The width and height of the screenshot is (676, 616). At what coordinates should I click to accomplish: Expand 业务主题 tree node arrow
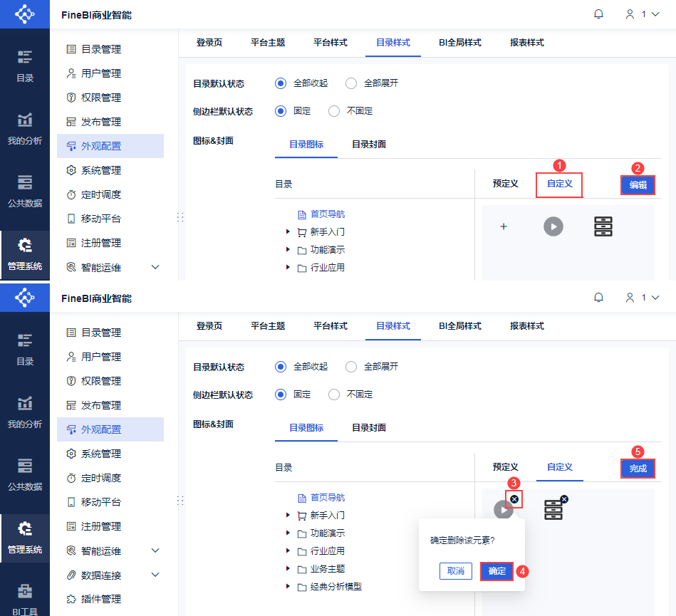click(x=288, y=568)
